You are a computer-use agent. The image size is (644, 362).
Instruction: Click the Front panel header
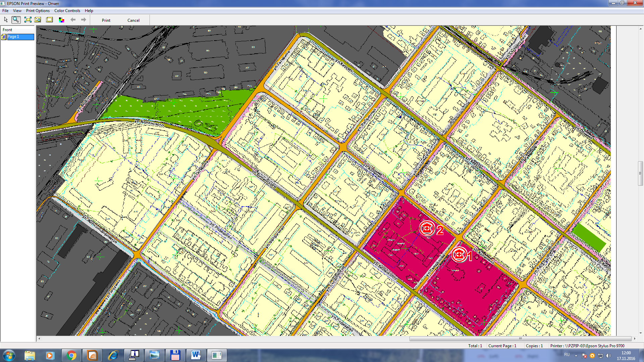[x=7, y=29]
